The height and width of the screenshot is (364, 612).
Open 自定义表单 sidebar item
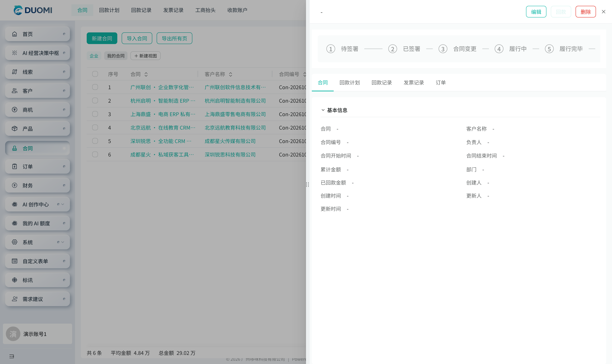pyautogui.click(x=37, y=261)
